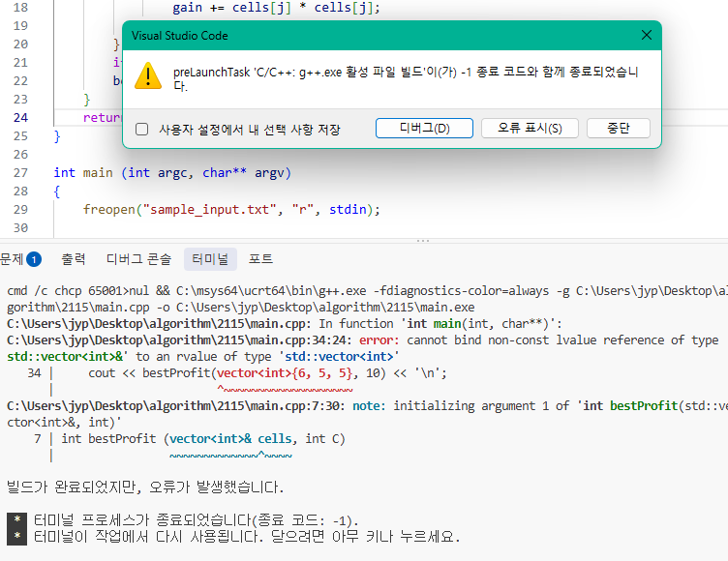Viewport: 728px width, 561px height.
Task: Close the Visual Studio Code dialog
Action: 647,35
